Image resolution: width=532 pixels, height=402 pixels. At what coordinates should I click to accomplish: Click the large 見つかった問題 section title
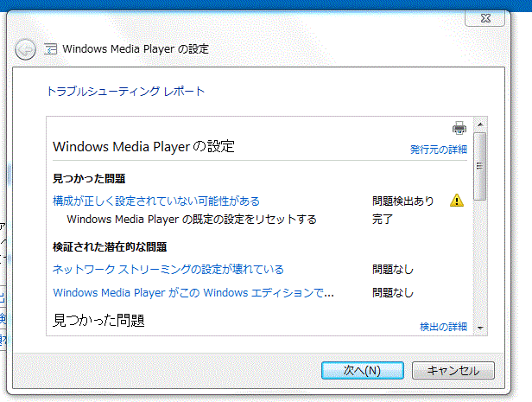pos(98,320)
